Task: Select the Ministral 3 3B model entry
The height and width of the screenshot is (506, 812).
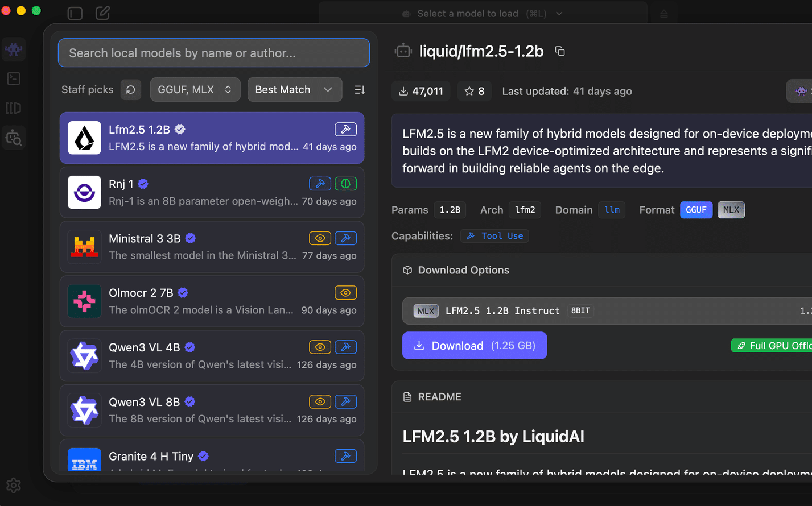Action: pos(212,247)
